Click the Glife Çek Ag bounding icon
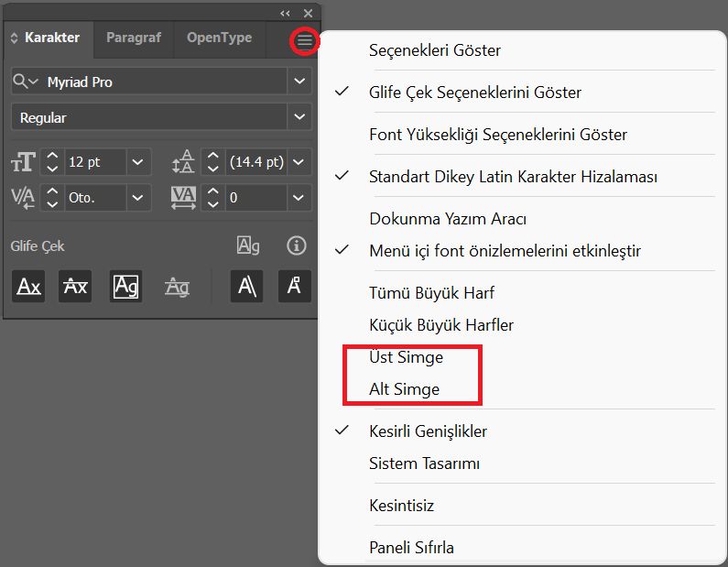 click(x=248, y=245)
